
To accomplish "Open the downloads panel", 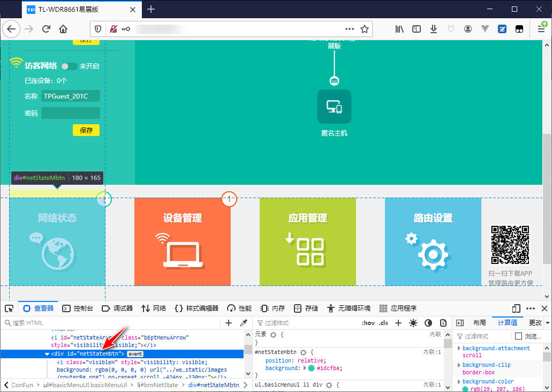I will 434,29.
